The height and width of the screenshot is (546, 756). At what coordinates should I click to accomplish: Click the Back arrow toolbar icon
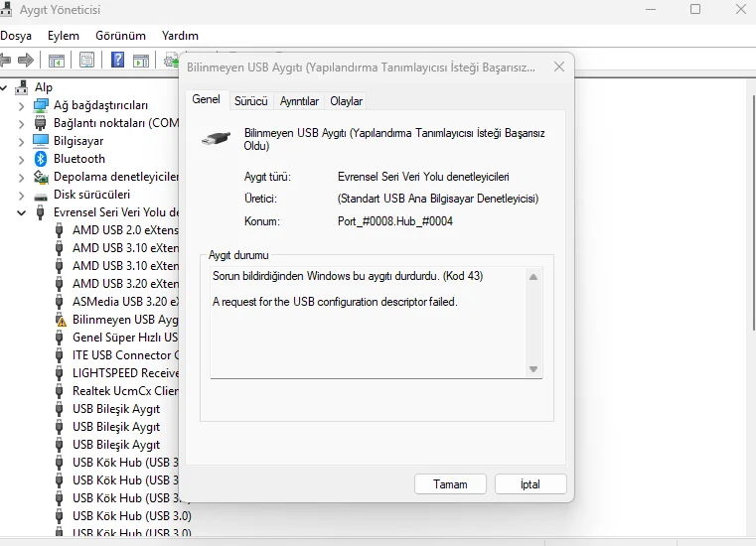tap(5, 61)
